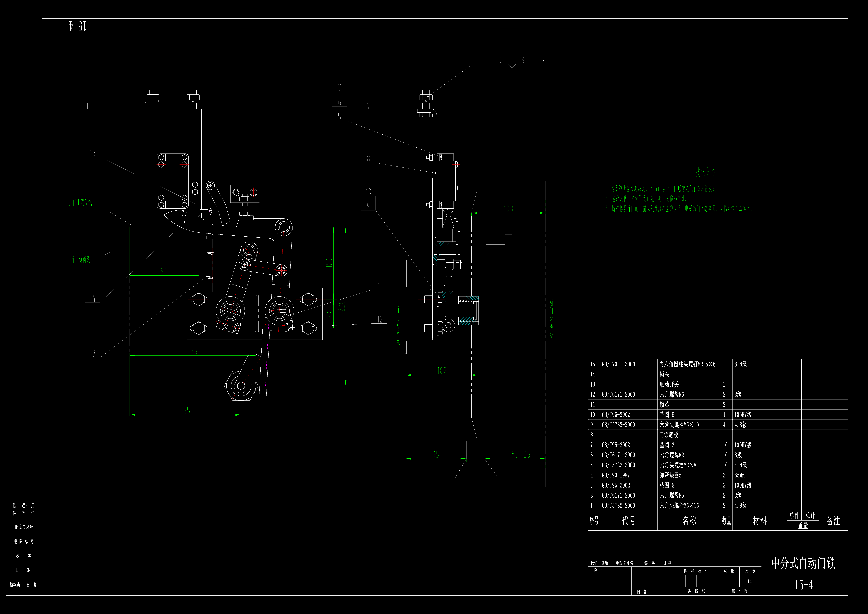Click the 备注 column header
The image size is (868, 614).
point(833,521)
